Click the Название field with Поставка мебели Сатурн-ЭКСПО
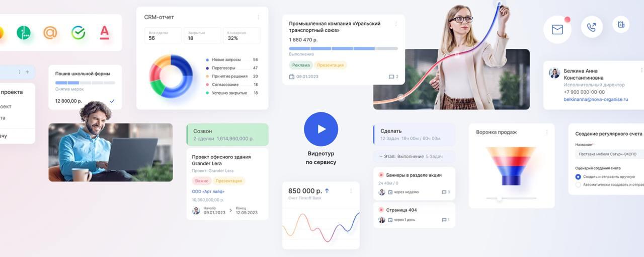This screenshot has height=257, width=644. pyautogui.click(x=609, y=154)
